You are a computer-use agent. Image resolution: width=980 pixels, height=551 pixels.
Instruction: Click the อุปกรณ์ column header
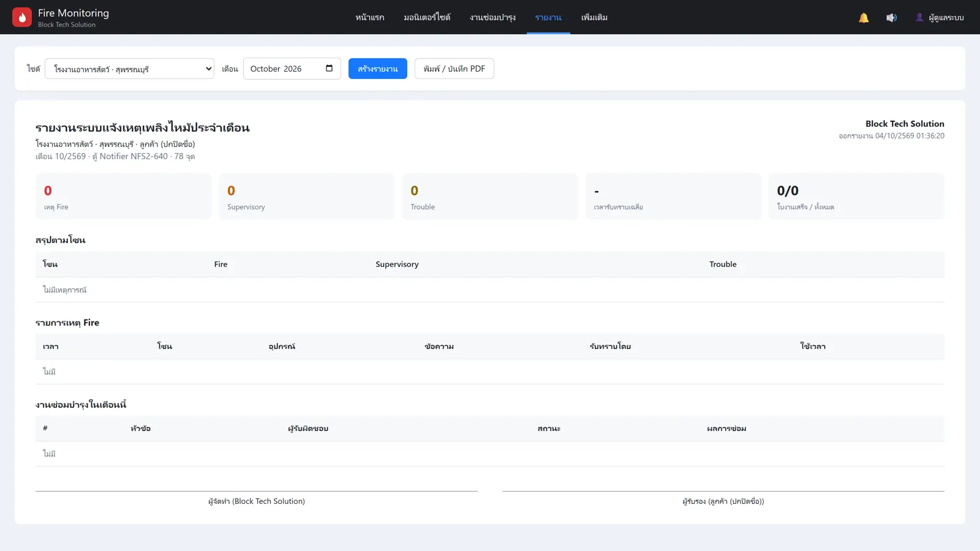(282, 347)
